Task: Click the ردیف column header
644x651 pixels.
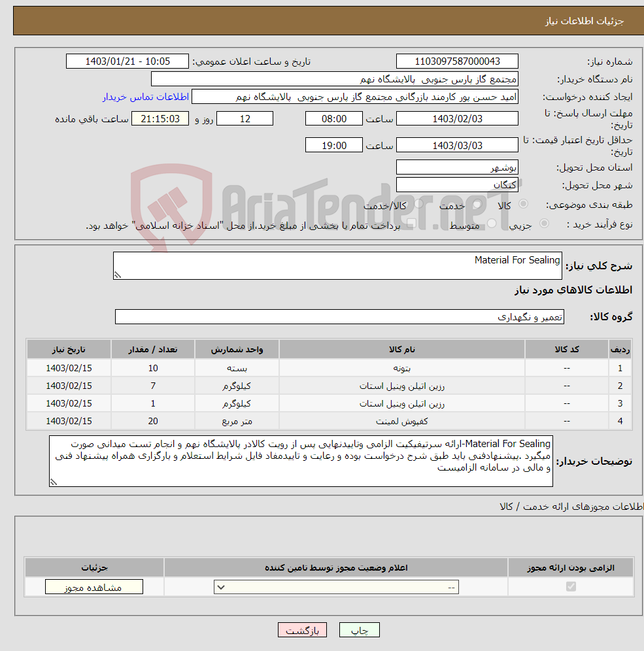Action: 620,350
